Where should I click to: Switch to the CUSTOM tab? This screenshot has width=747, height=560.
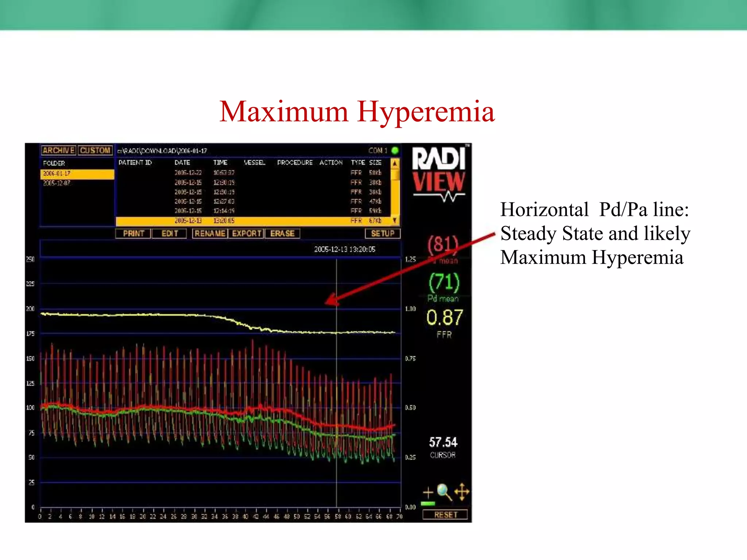coord(95,150)
